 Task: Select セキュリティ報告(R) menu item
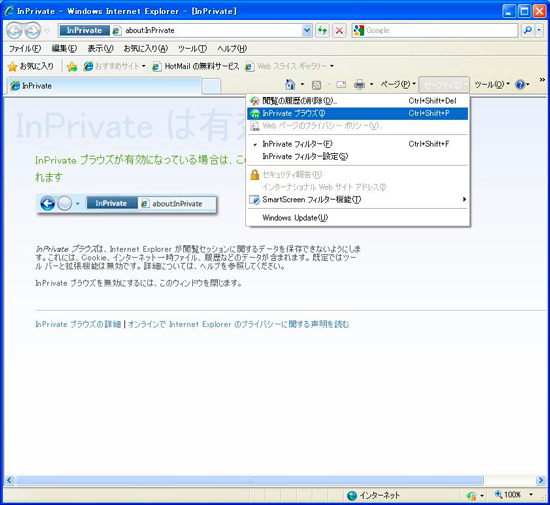click(357, 175)
